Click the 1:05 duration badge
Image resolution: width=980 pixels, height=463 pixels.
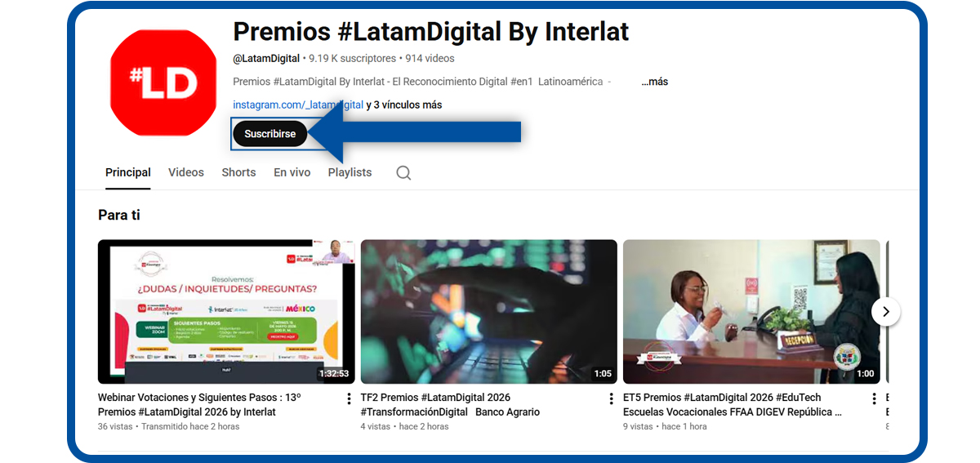point(603,374)
